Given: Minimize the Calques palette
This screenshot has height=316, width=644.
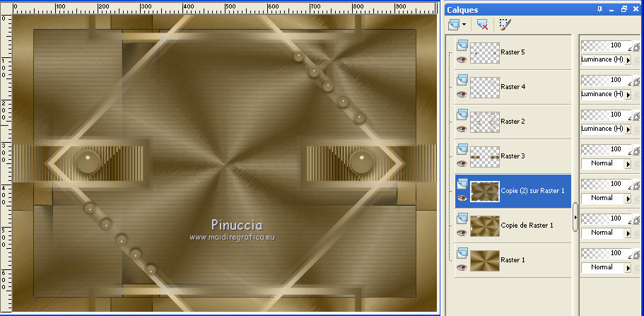Looking at the screenshot, I should tap(612, 9).
